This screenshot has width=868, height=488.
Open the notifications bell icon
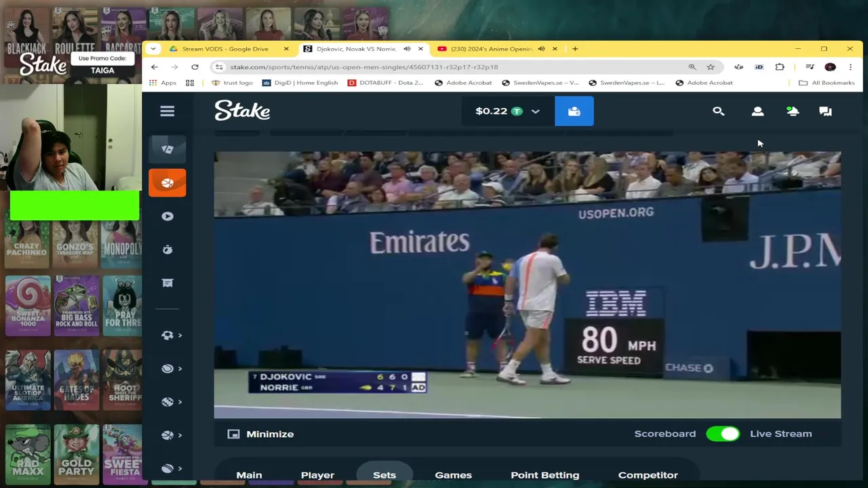[792, 111]
